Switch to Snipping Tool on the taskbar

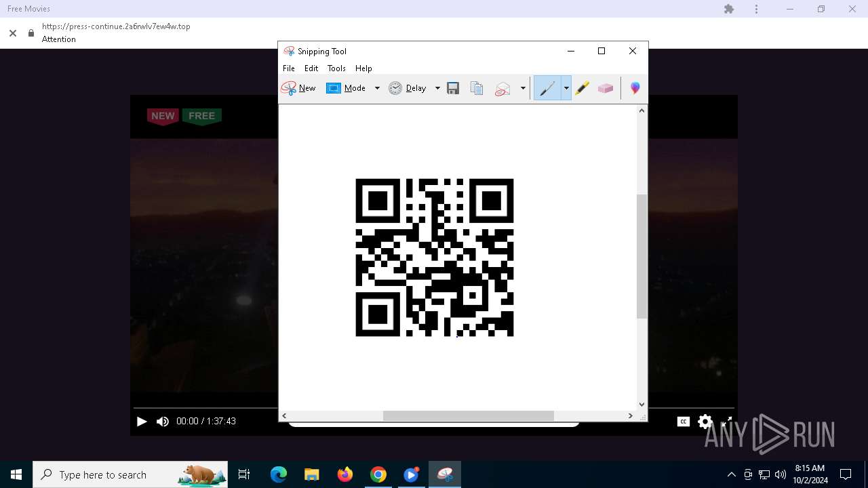(445, 474)
